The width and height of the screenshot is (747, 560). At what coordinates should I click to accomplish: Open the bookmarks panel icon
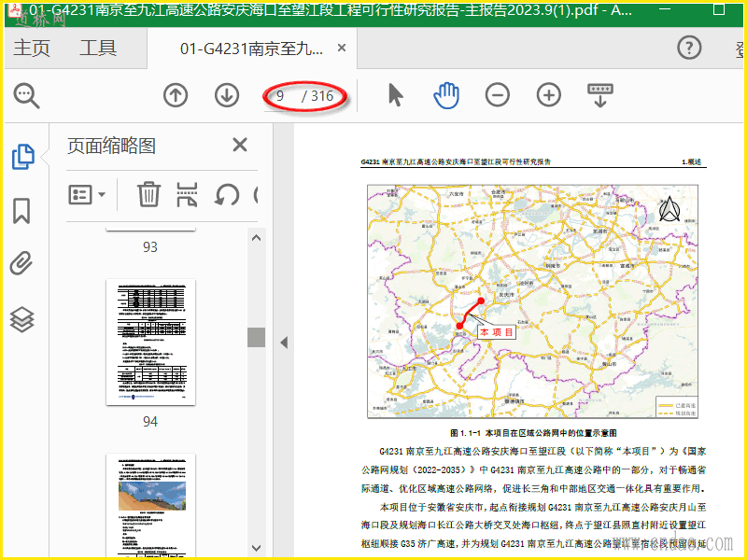[21, 211]
